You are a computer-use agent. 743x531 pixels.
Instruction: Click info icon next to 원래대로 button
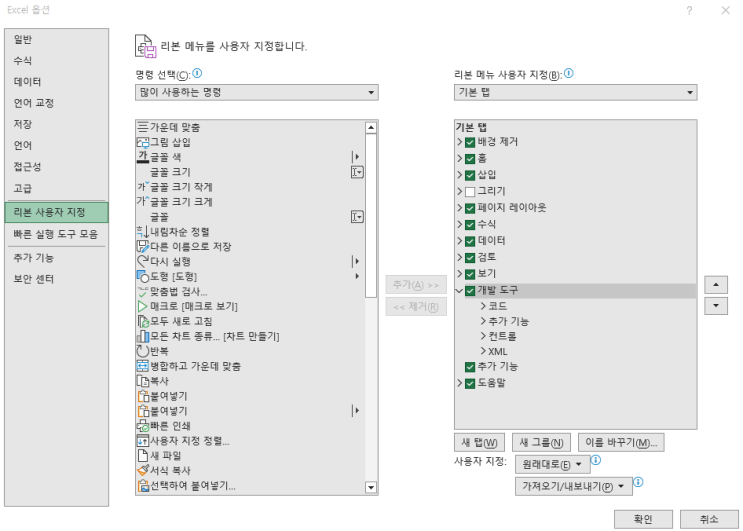[596, 460]
